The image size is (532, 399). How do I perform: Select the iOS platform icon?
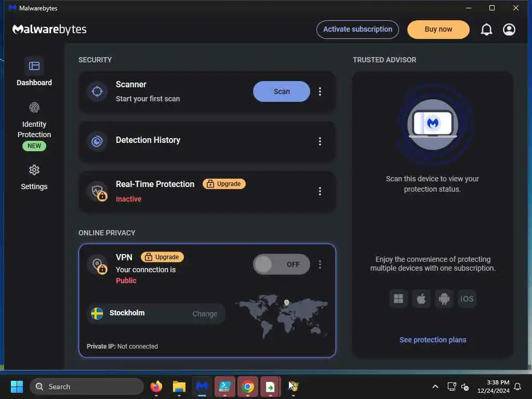(467, 299)
